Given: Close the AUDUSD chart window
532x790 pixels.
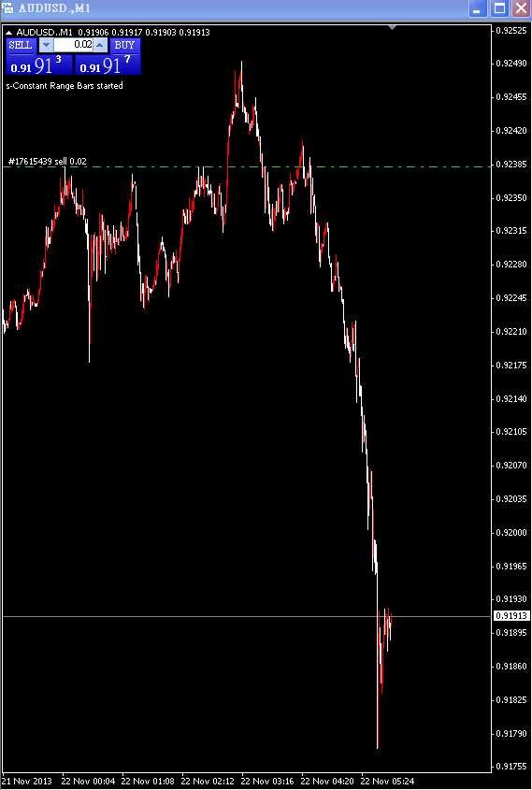Looking at the screenshot, I should (522, 8).
